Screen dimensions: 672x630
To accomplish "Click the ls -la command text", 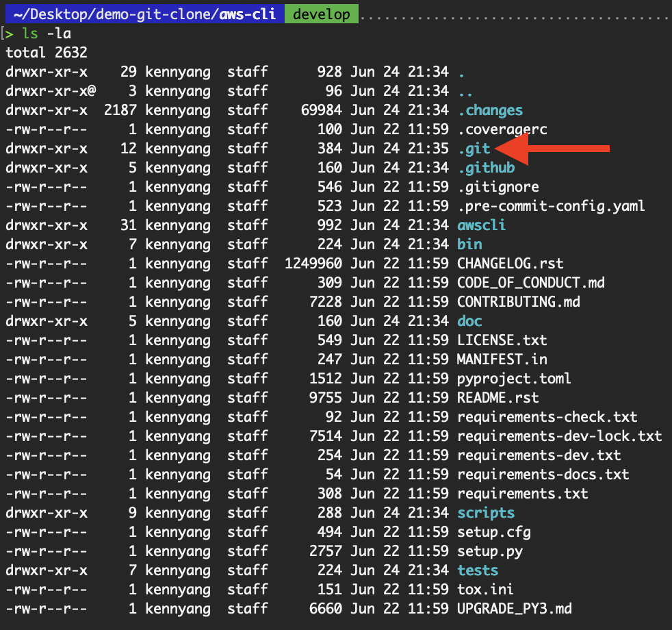I will tap(47, 34).
